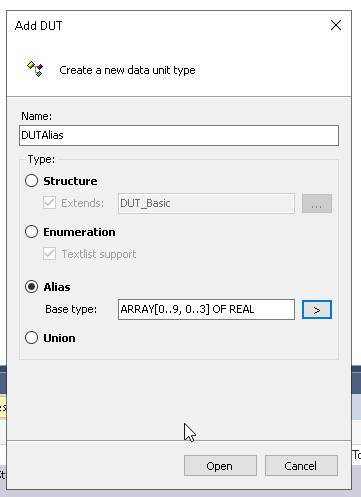Screen dimensions: 361x497
Task: Click the Name input field
Action: (x=179, y=135)
